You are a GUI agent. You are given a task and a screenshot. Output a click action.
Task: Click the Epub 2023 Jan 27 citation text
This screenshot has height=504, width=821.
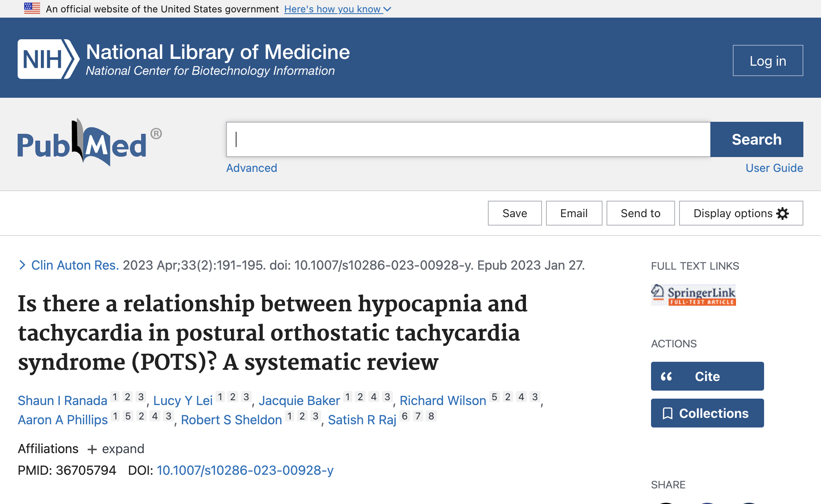point(531,265)
